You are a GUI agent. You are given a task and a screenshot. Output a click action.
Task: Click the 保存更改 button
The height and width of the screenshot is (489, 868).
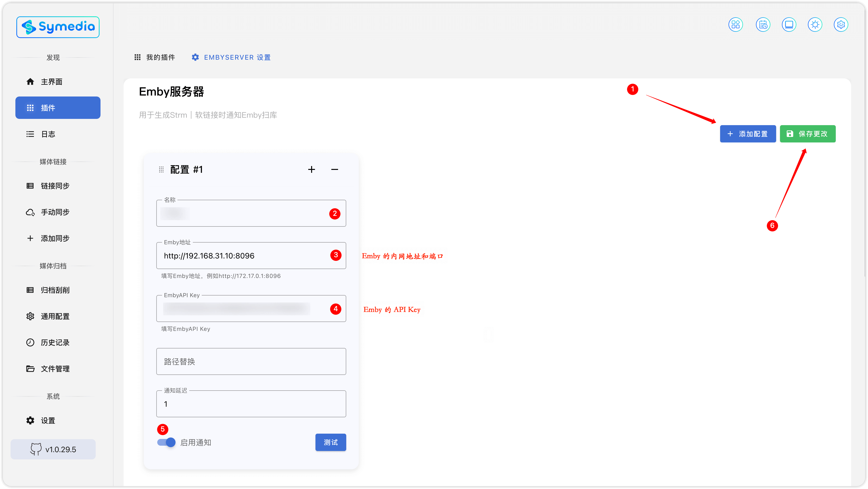tap(808, 134)
